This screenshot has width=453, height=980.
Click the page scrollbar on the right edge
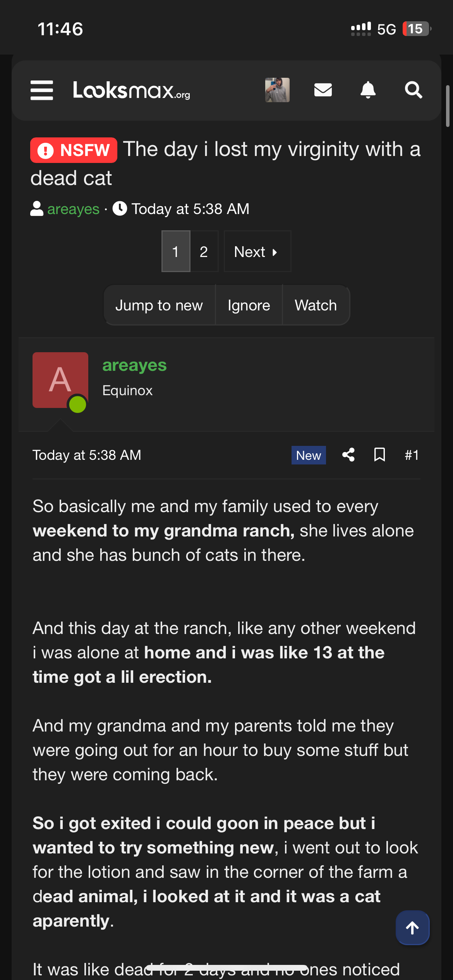click(x=448, y=106)
